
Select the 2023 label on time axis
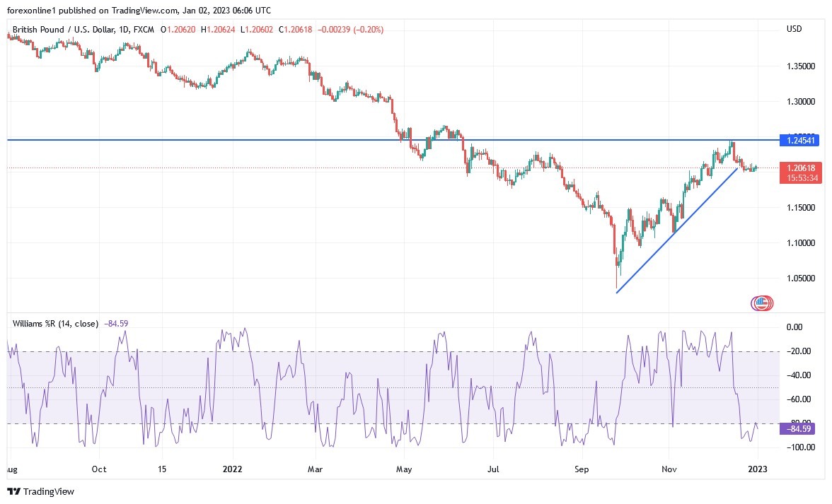758,469
